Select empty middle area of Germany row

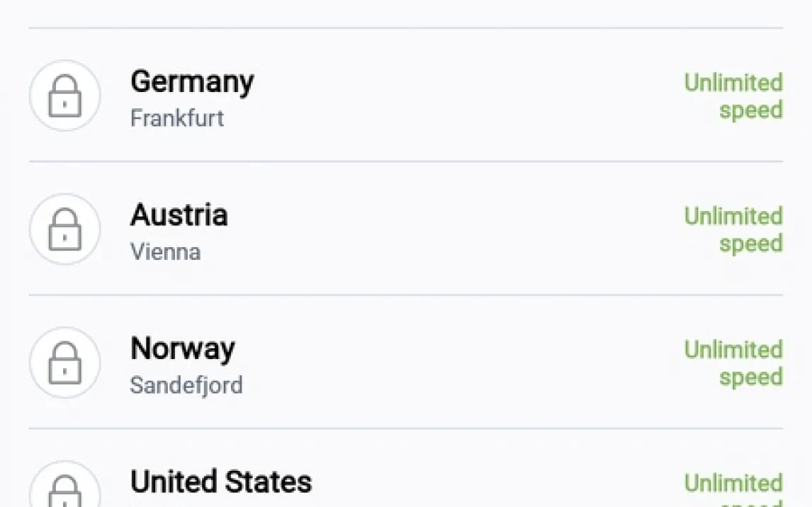pyautogui.click(x=461, y=96)
